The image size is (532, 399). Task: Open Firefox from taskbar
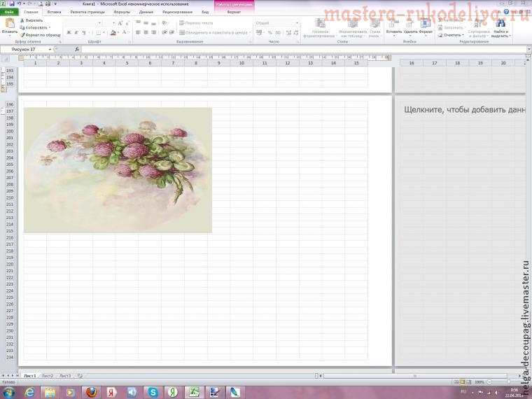click(x=91, y=392)
